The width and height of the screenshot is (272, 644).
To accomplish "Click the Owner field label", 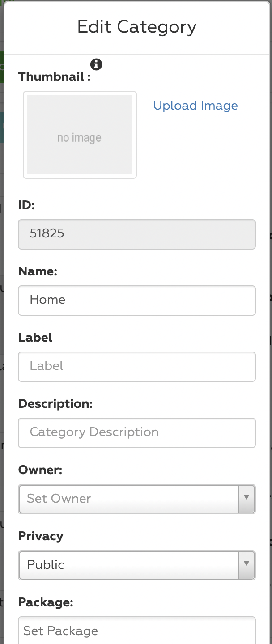I will tap(40, 470).
